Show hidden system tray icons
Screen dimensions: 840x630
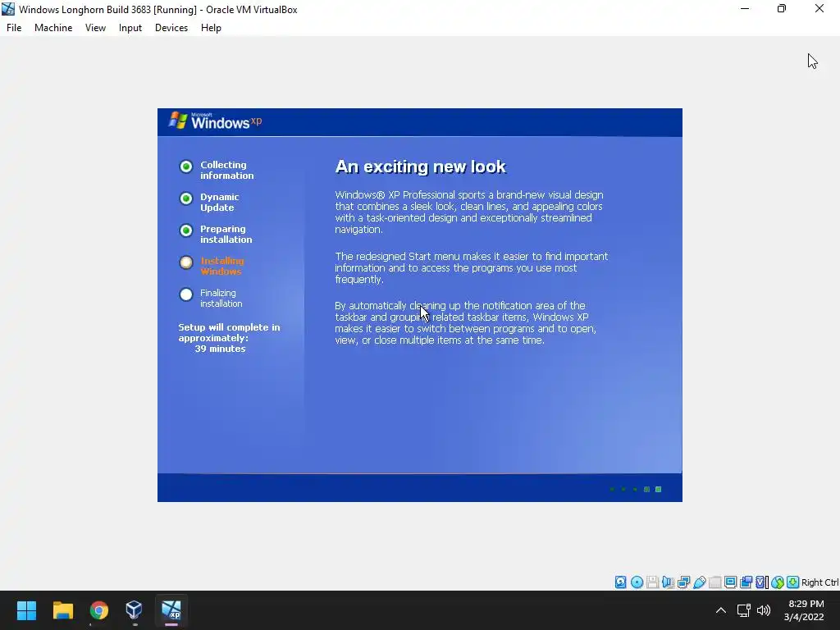[x=721, y=610]
